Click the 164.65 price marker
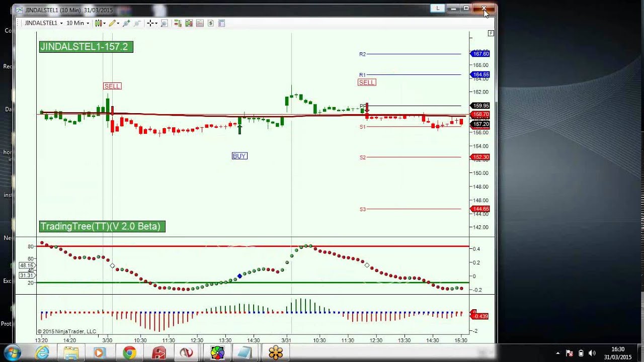The image size is (644, 362). coord(480,74)
